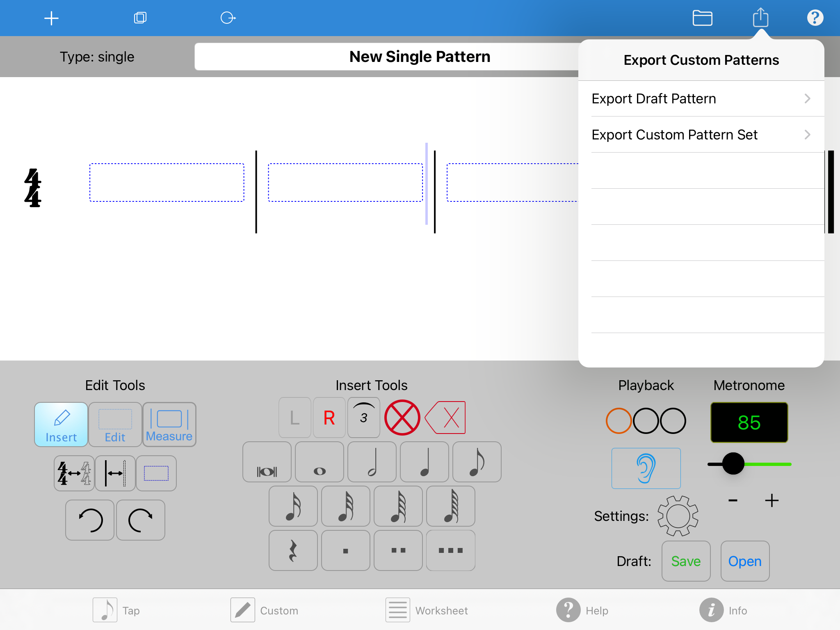Save the current draft
The height and width of the screenshot is (630, 840).
click(686, 561)
